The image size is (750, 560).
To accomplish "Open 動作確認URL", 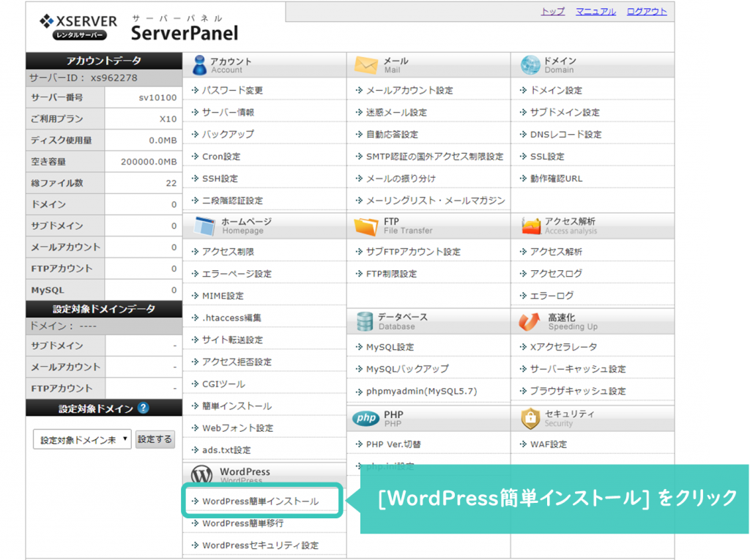I will 557,179.
